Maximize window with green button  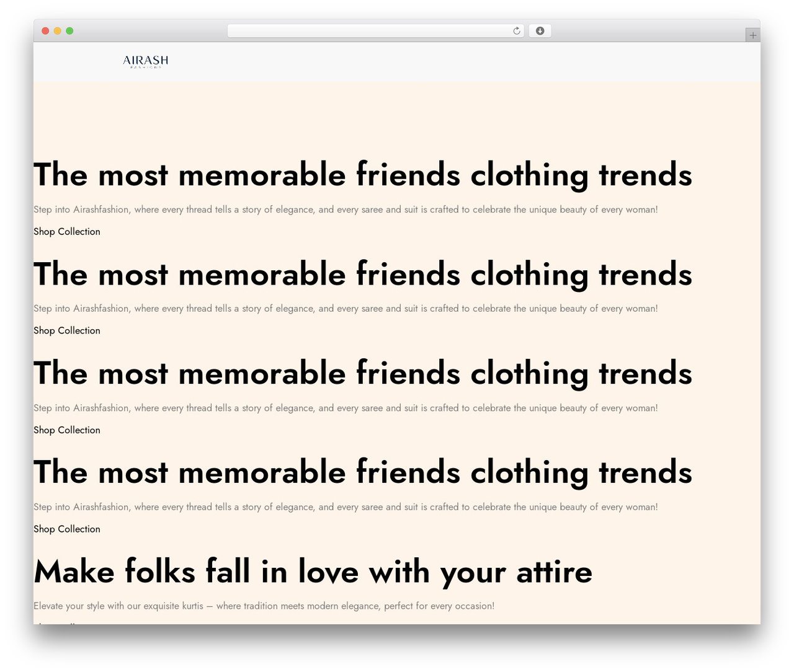69,31
